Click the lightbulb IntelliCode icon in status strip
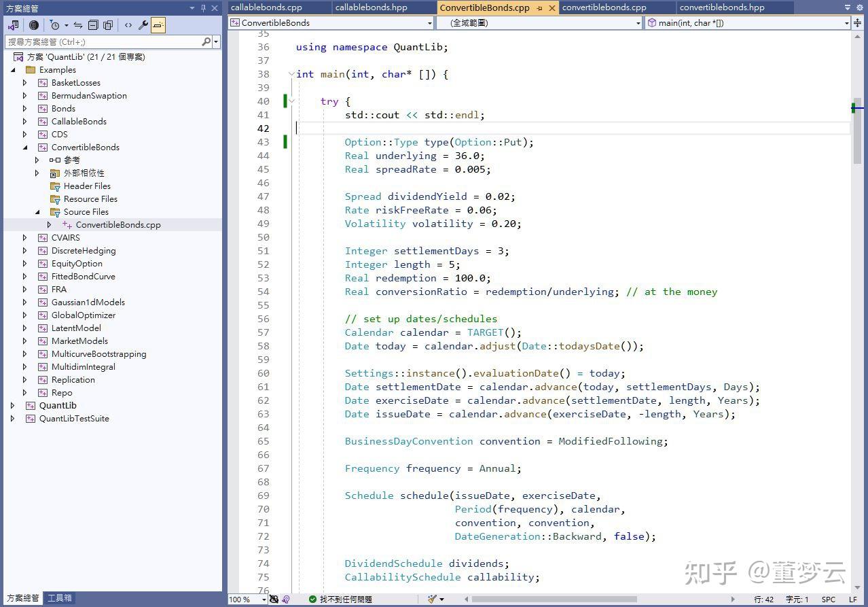The width and height of the screenshot is (868, 607). tap(286, 600)
